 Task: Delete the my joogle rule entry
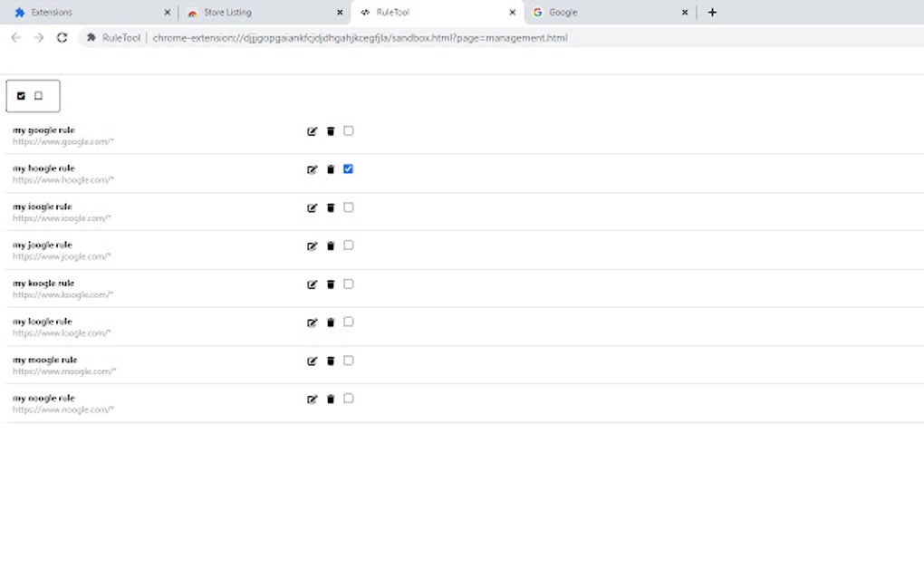pos(331,246)
